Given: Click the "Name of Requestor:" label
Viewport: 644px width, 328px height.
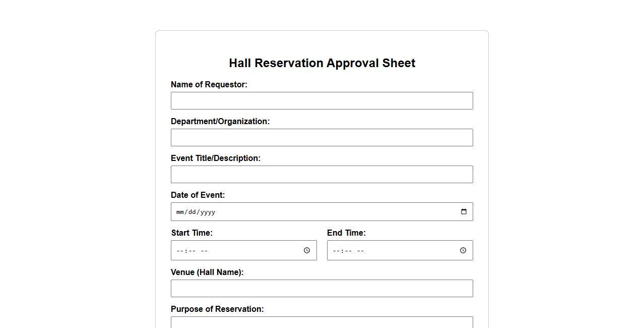Looking at the screenshot, I should click(209, 85).
